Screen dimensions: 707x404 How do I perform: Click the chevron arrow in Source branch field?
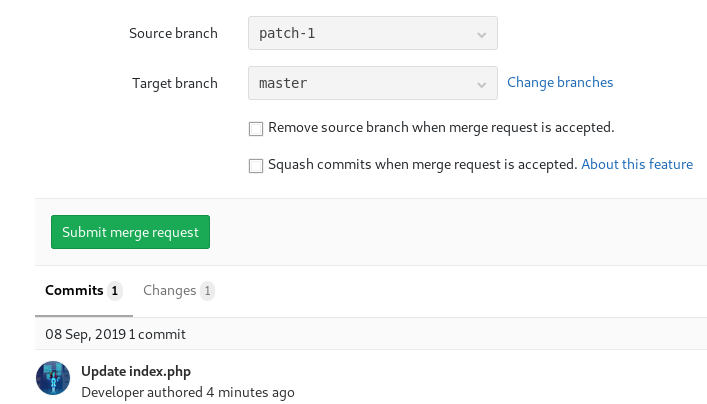pyautogui.click(x=482, y=34)
